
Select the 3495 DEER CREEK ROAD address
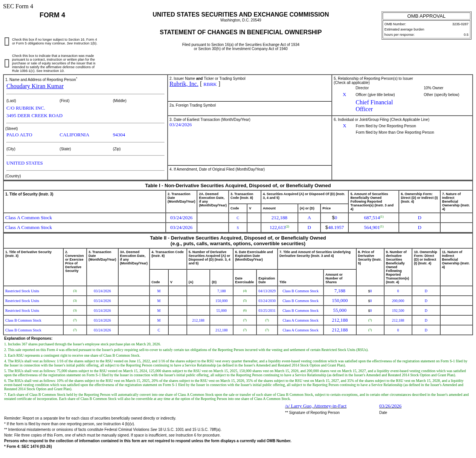coord(34,116)
